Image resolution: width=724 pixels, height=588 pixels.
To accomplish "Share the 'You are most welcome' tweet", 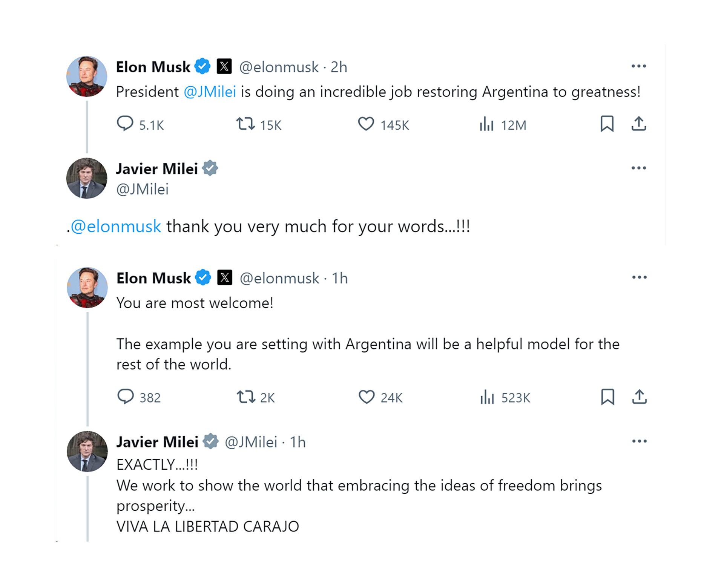I will pyautogui.click(x=640, y=397).
